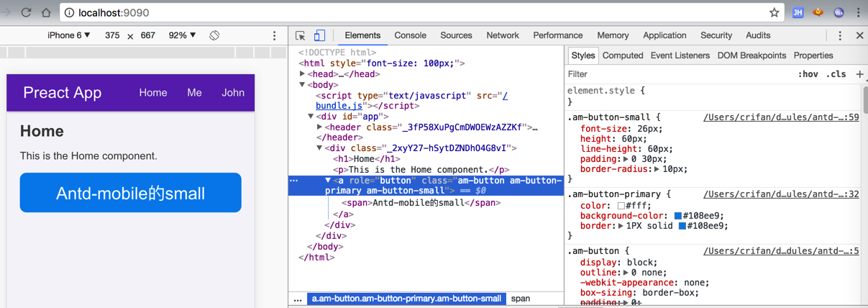This screenshot has height=308, width=868.
Task: Open the Properties sub-tab
Action: [x=813, y=55]
